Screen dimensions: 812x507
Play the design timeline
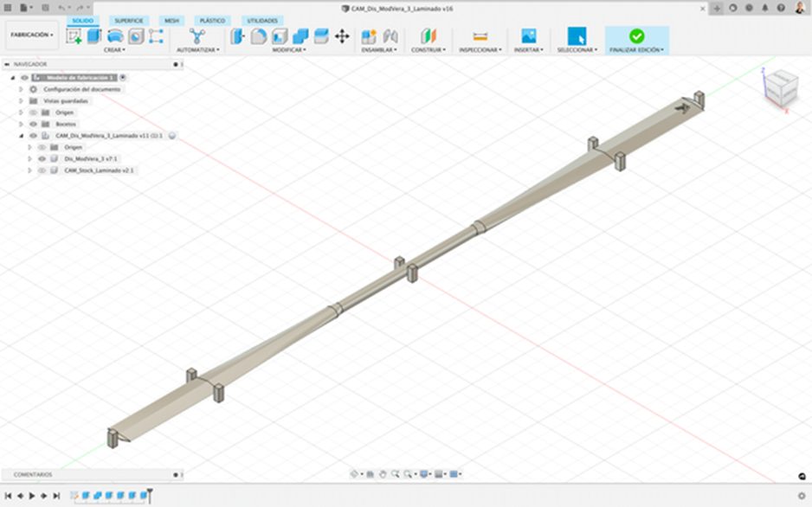tap(32, 496)
